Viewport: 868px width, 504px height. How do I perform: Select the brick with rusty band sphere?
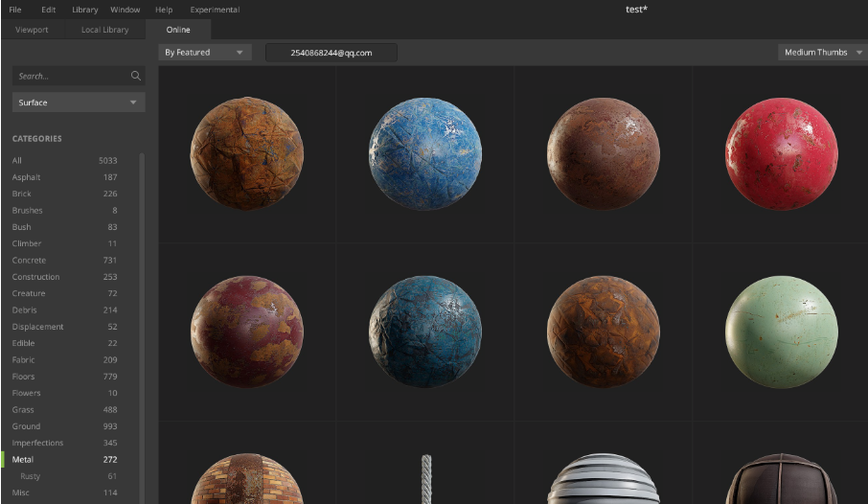(247, 478)
